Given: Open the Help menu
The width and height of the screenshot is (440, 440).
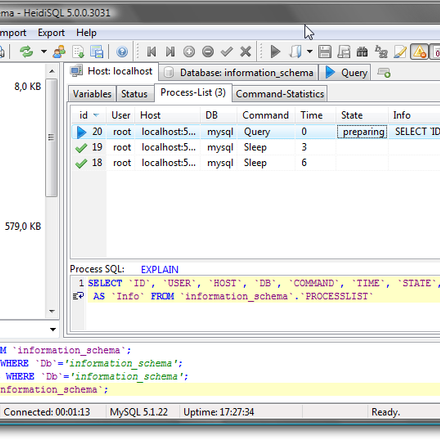Looking at the screenshot, I should (x=86, y=33).
